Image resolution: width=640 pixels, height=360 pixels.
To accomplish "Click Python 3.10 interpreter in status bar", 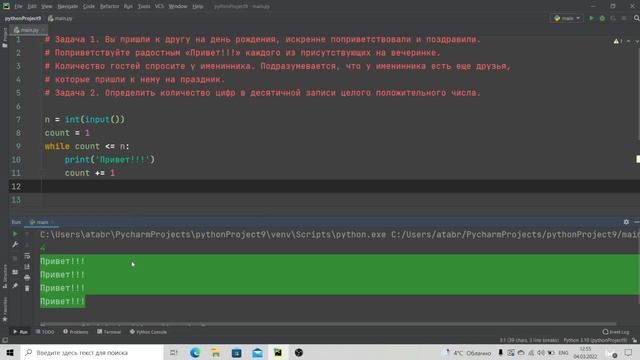I will click(x=595, y=340).
